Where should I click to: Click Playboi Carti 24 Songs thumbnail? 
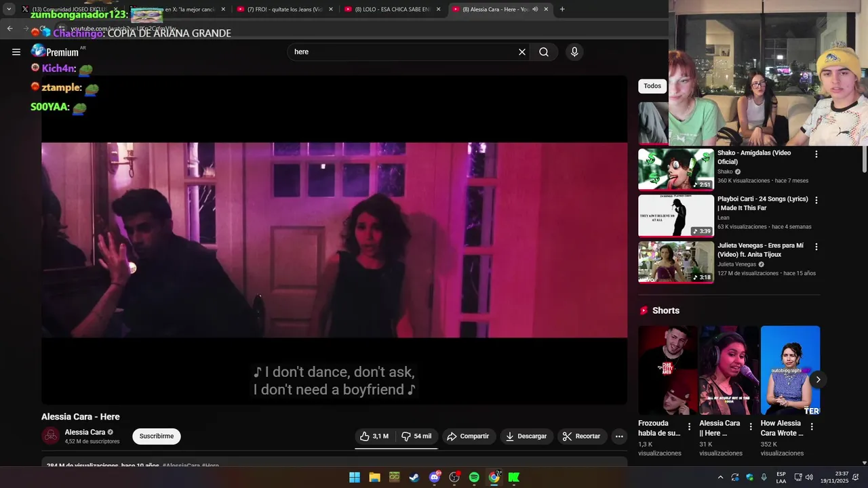676,216
